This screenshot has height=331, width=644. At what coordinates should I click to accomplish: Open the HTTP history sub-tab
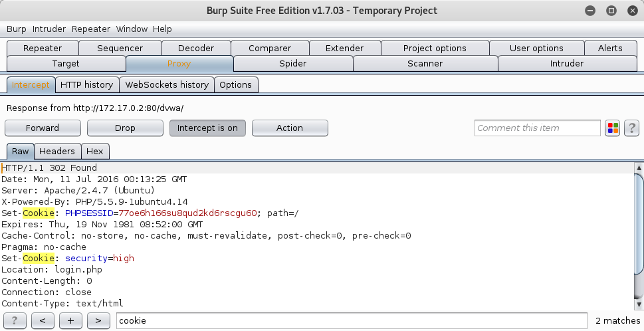point(87,85)
